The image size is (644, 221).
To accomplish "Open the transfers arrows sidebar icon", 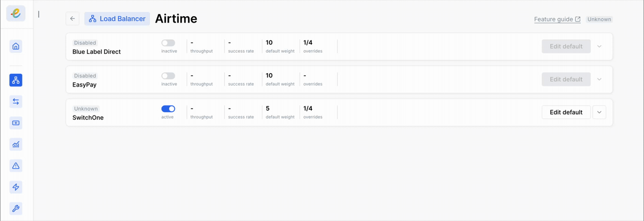I will (16, 102).
